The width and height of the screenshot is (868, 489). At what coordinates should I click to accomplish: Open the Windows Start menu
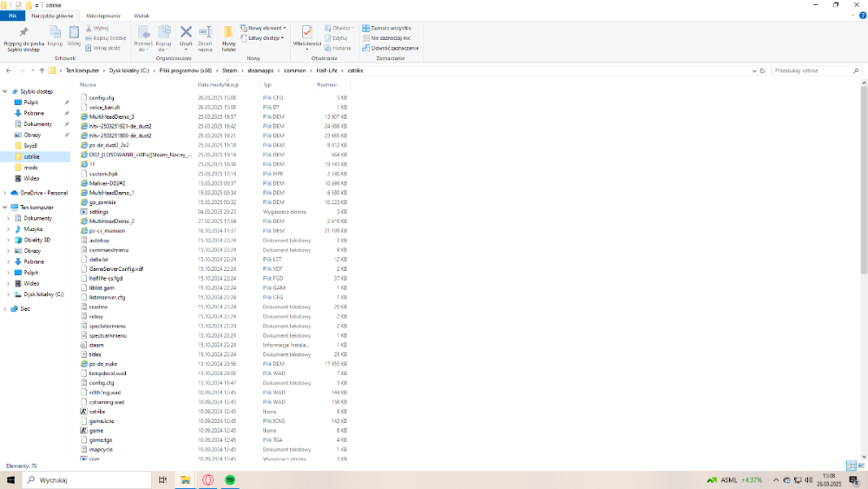tap(10, 479)
